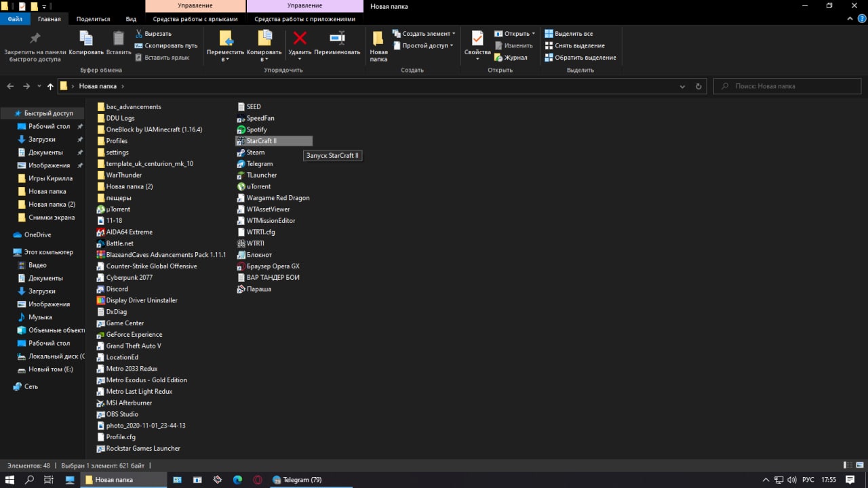Open Properties (Свойства) checkmark icon

477,39
